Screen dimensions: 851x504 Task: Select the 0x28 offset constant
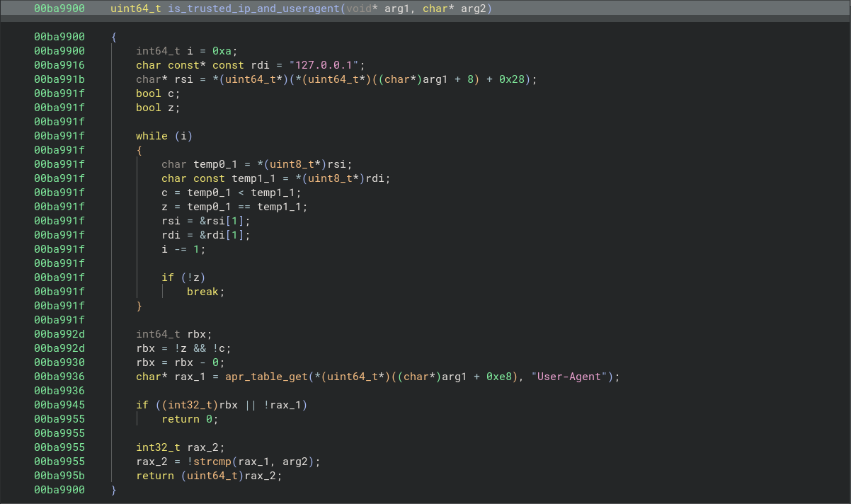513,79
